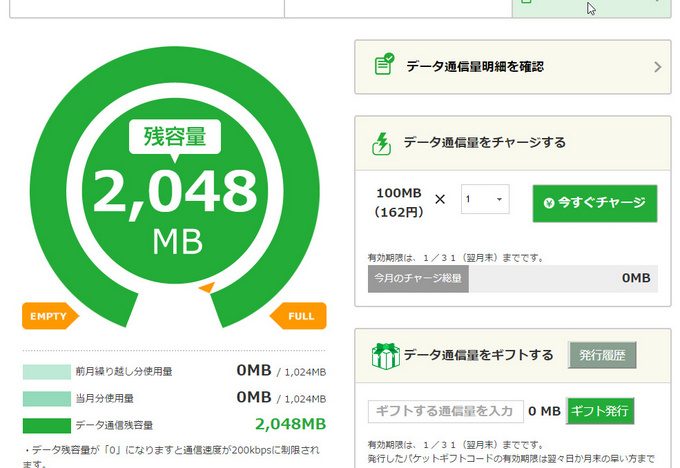Click the lightning charge icon
The image size is (680, 468).
[x=382, y=144]
